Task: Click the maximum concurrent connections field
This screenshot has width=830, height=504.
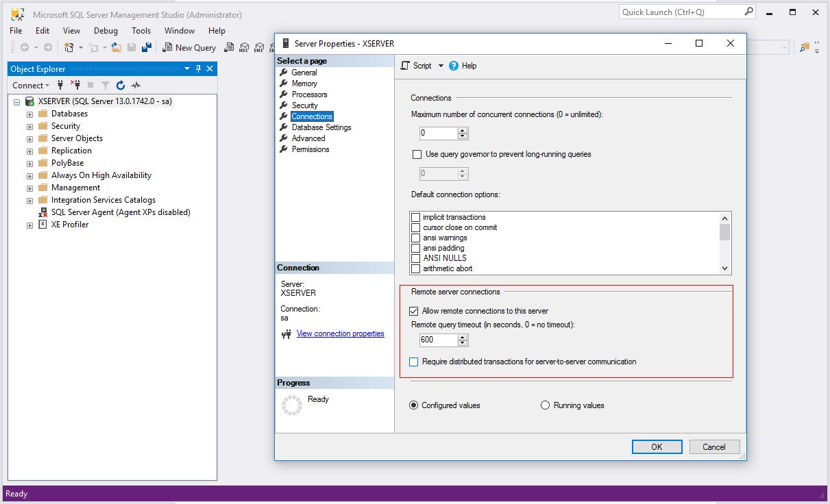Action: coord(439,134)
